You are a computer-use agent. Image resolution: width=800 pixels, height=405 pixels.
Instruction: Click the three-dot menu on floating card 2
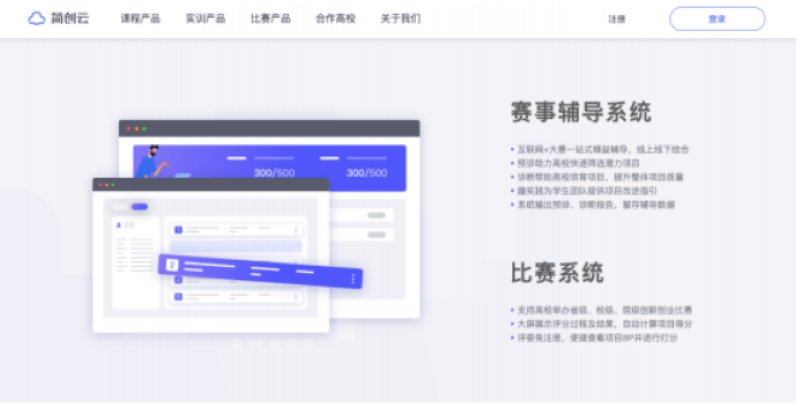pyautogui.click(x=352, y=279)
